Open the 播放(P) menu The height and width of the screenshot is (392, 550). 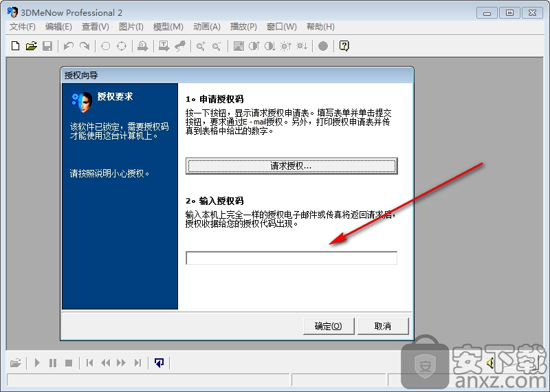(243, 27)
